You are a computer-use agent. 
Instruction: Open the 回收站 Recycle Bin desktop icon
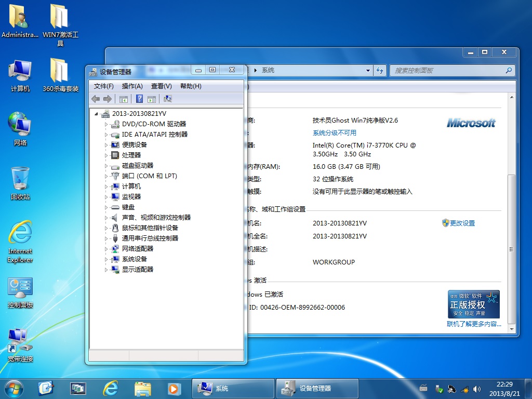(x=20, y=183)
